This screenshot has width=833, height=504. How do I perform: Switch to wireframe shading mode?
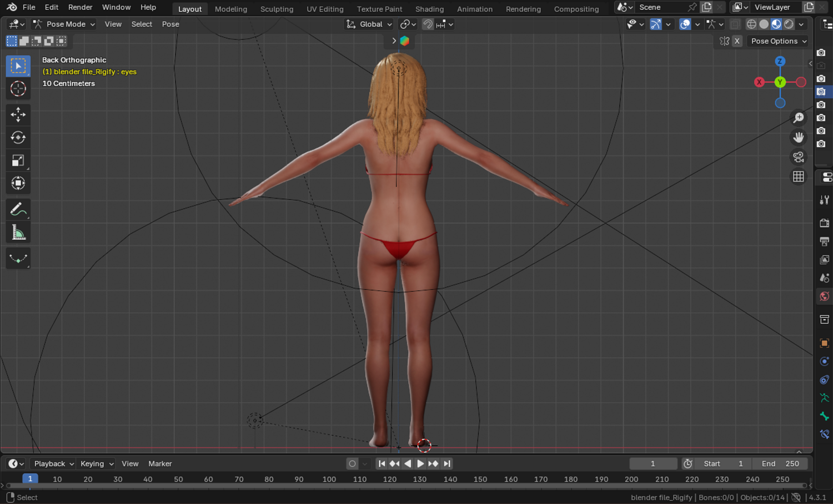(x=751, y=24)
